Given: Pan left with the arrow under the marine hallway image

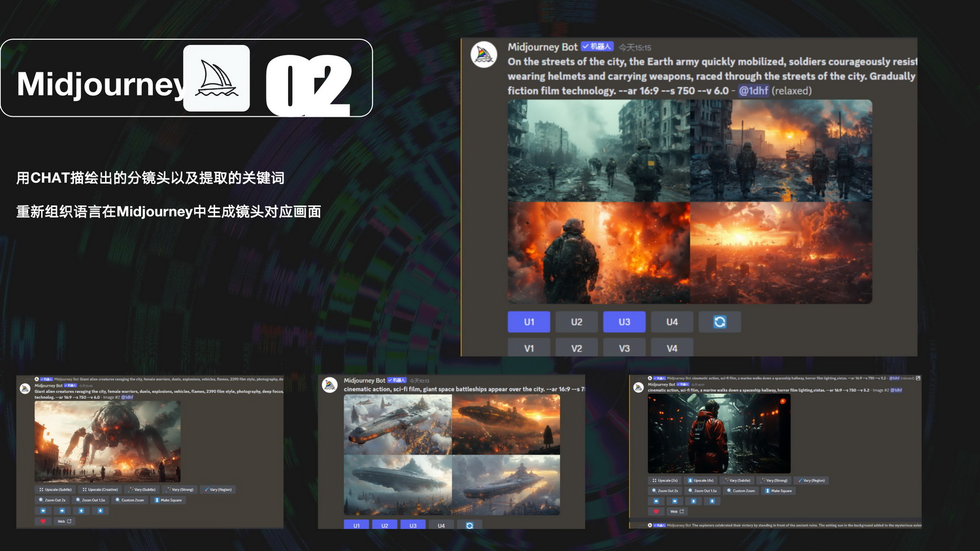Looking at the screenshot, I should pos(656,501).
